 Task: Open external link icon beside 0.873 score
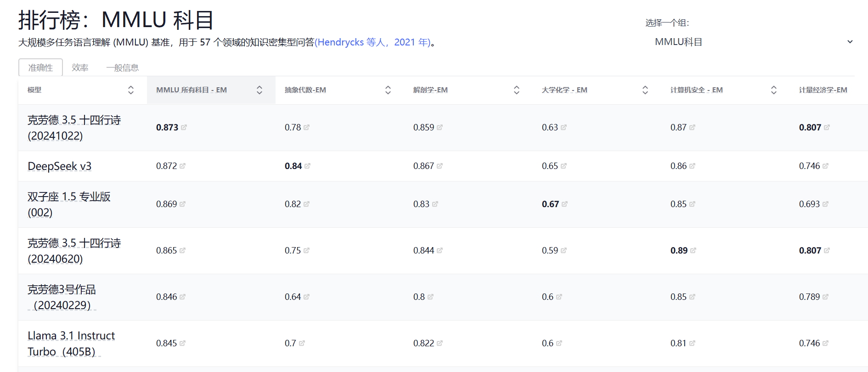click(184, 127)
